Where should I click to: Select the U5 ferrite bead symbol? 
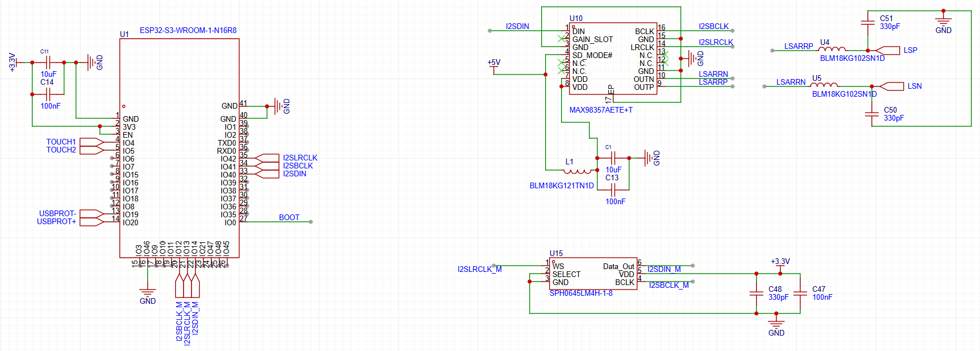tap(824, 85)
